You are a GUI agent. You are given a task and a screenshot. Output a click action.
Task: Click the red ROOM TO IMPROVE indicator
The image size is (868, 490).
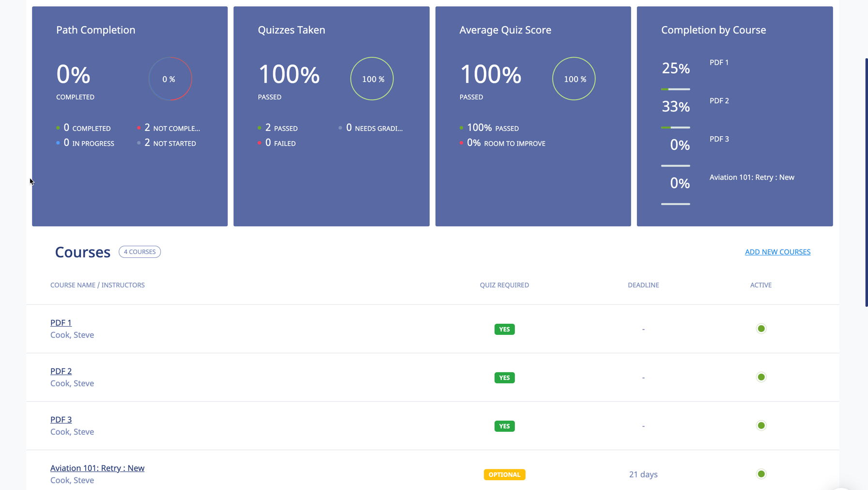461,143
